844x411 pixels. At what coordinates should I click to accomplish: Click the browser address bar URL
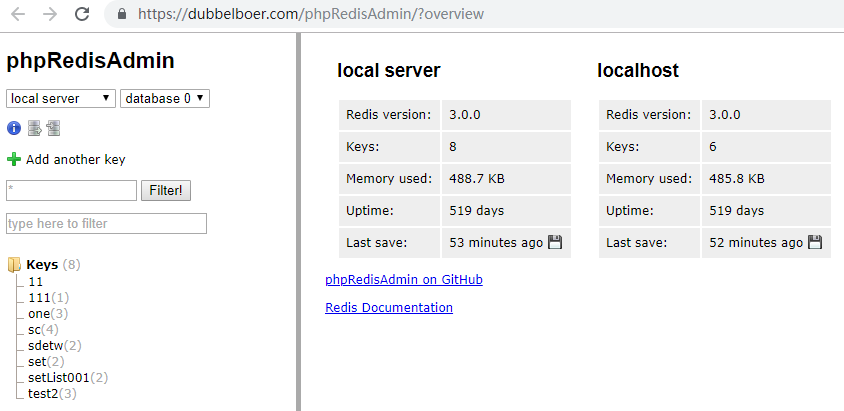point(311,14)
